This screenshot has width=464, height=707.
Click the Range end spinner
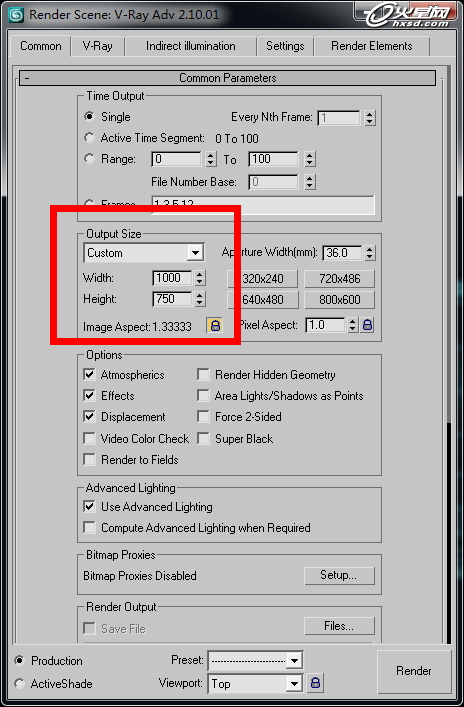(x=309, y=159)
